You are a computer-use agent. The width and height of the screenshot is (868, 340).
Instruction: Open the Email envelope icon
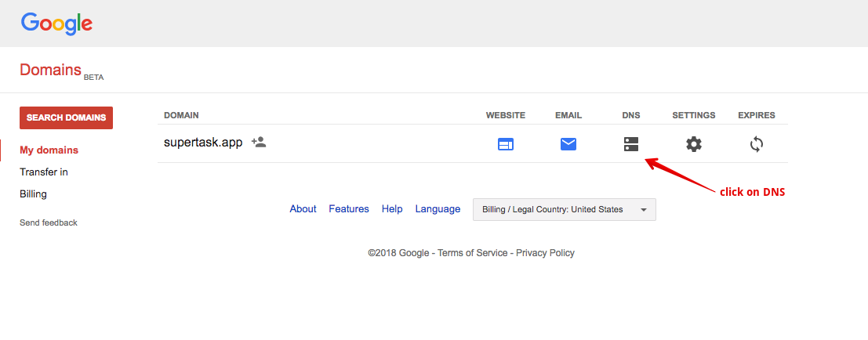point(568,144)
